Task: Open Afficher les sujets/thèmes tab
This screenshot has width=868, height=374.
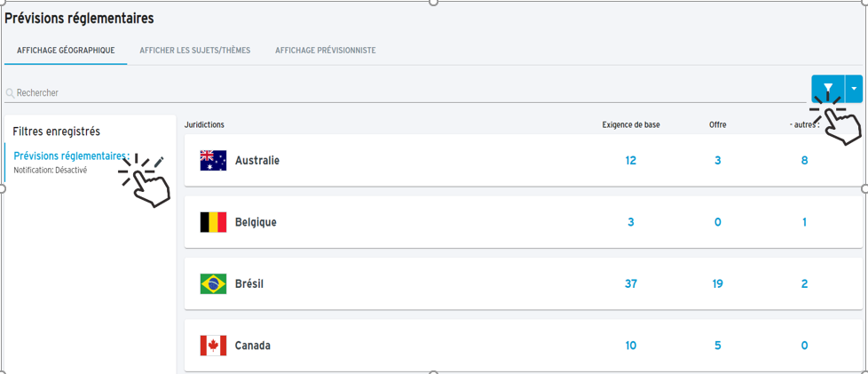Action: point(195,51)
